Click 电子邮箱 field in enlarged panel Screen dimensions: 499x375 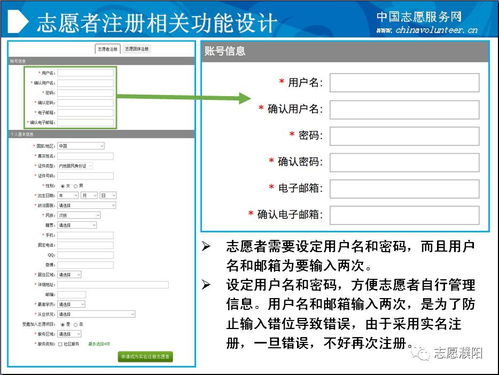[x=405, y=189]
